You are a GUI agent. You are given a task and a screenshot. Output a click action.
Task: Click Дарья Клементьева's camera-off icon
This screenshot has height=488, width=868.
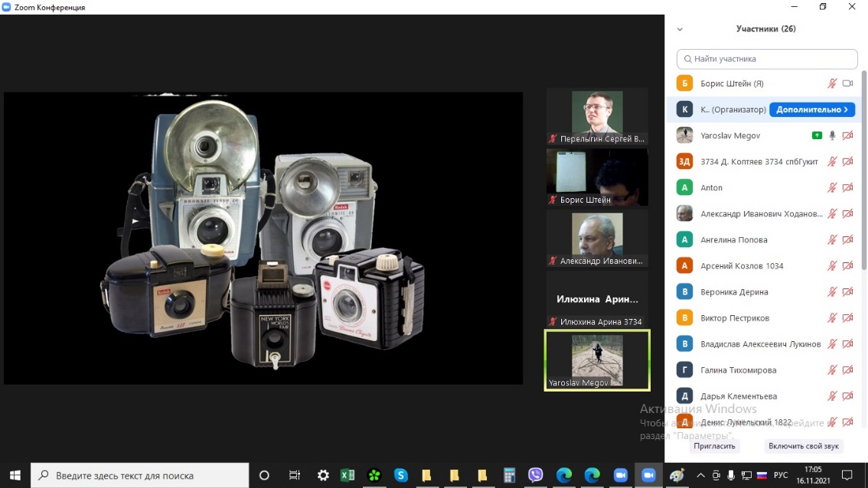(847, 396)
